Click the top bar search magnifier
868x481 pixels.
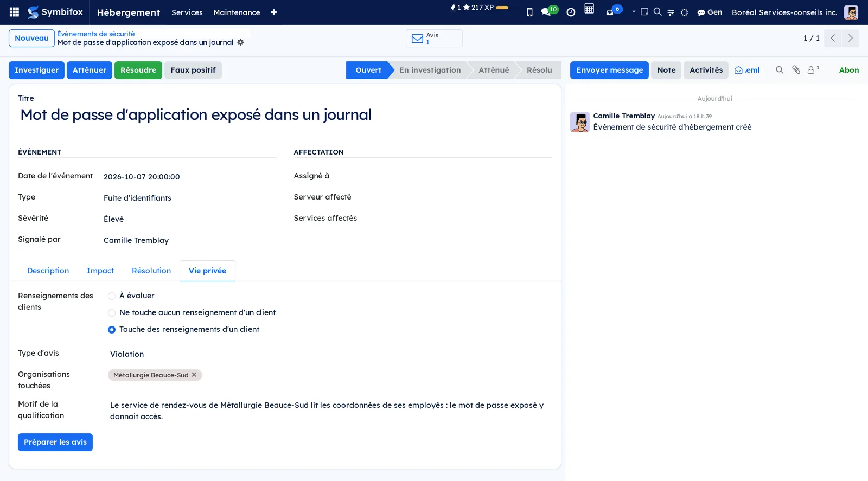point(658,11)
